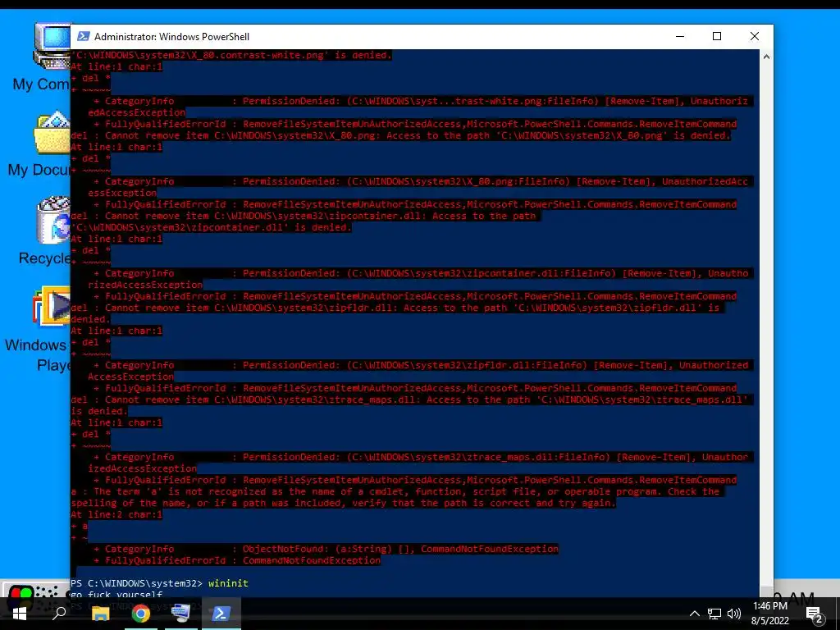Click the PowerShell icon in the title bar

tap(84, 36)
